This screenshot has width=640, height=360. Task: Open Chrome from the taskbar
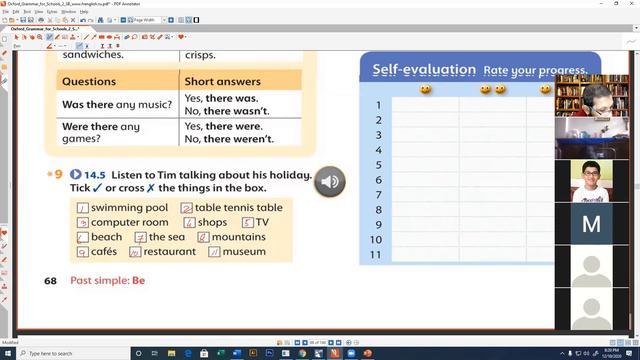pos(302,353)
